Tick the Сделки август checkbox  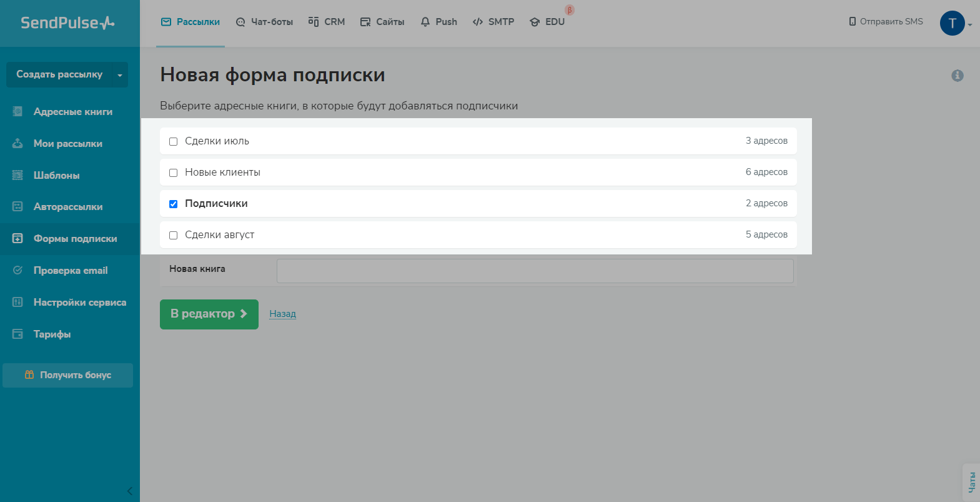pyautogui.click(x=174, y=235)
